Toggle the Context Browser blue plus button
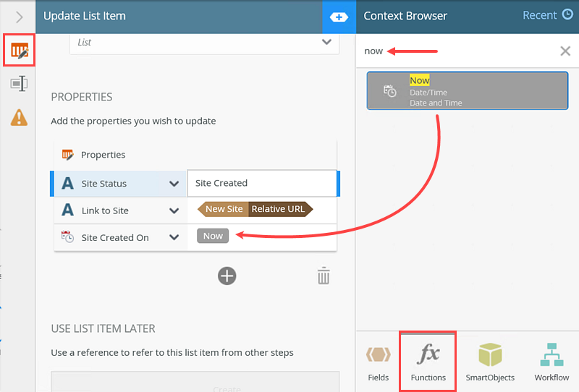 tap(339, 17)
